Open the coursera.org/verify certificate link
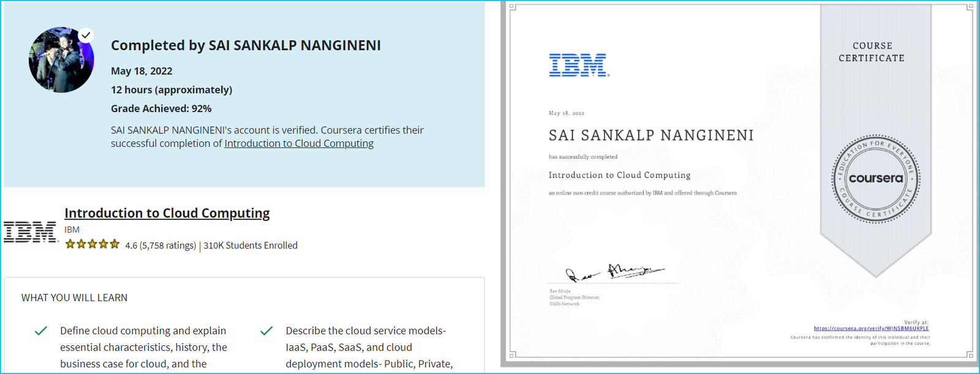The width and height of the screenshot is (980, 374). point(871,329)
